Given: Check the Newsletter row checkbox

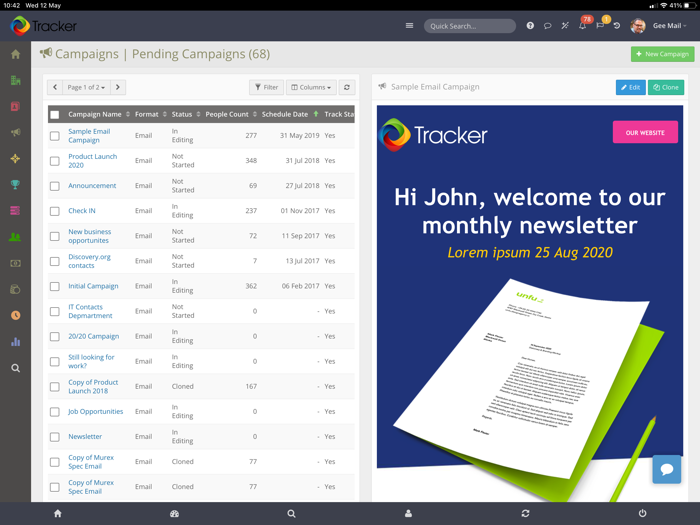Looking at the screenshot, I should pos(55,437).
